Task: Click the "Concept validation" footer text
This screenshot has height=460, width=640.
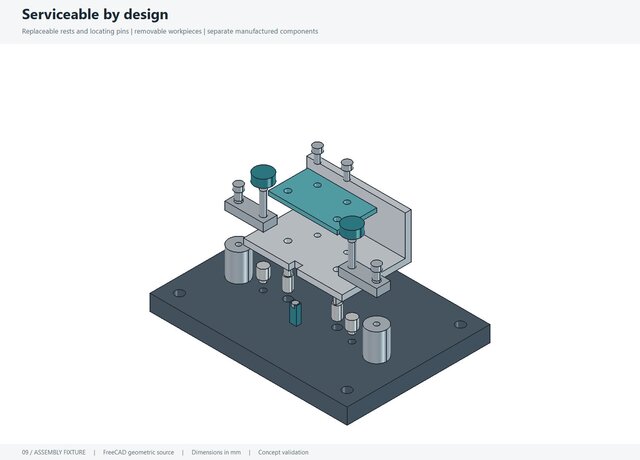Action: coord(283,452)
